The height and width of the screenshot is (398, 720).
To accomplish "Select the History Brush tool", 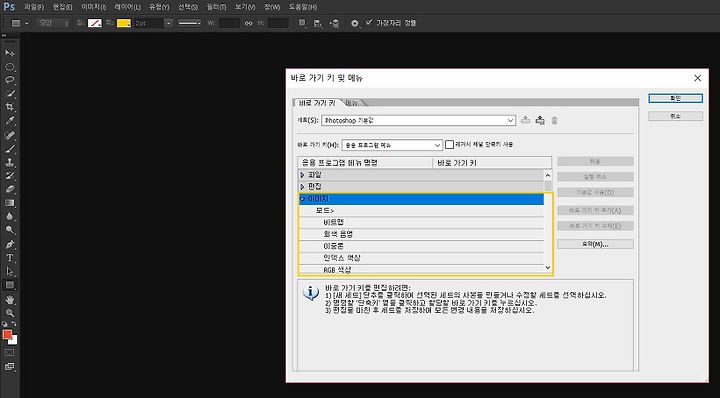I will (10, 175).
